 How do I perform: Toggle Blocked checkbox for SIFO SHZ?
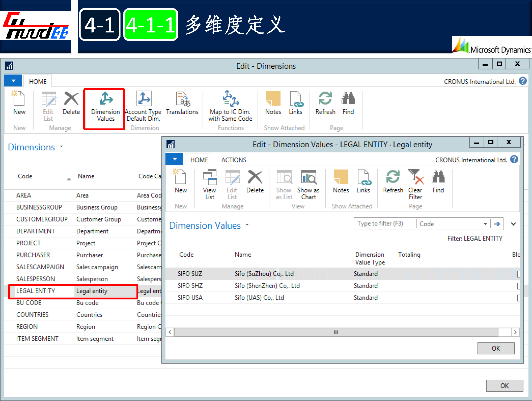click(518, 286)
